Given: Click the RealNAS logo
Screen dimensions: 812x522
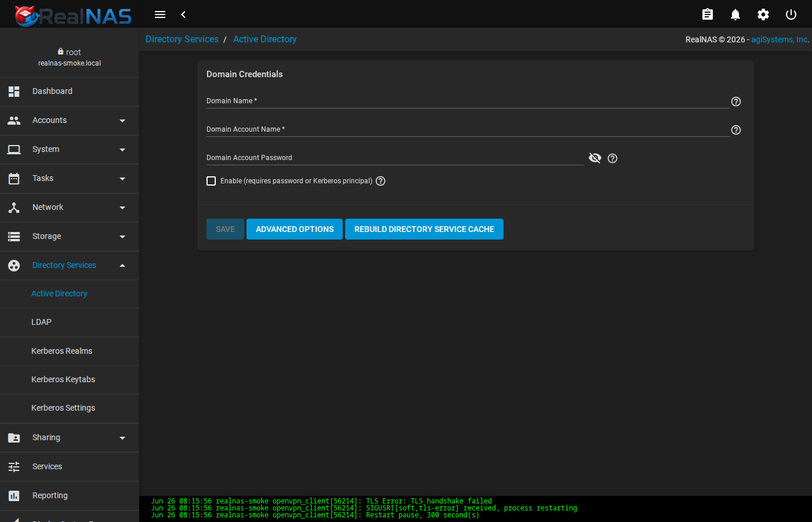Looking at the screenshot, I should pyautogui.click(x=73, y=15).
